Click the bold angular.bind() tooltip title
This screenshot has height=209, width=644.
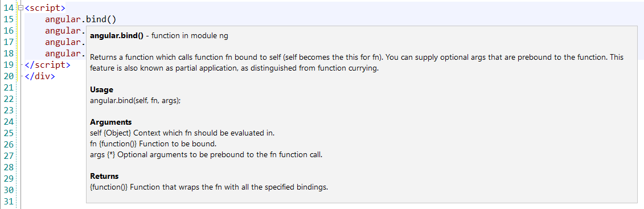(117, 36)
